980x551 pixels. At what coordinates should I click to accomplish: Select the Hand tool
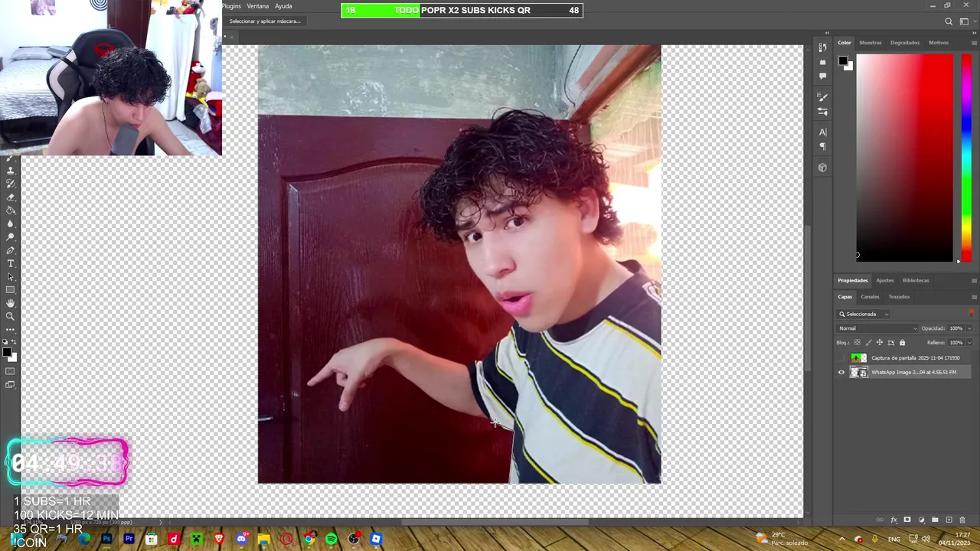pos(11,303)
